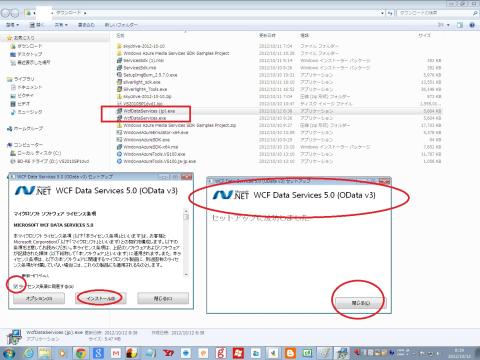Click the icon next to ServiceSdk (1).msi
This screenshot has height=360, width=480.
pos(119,60)
